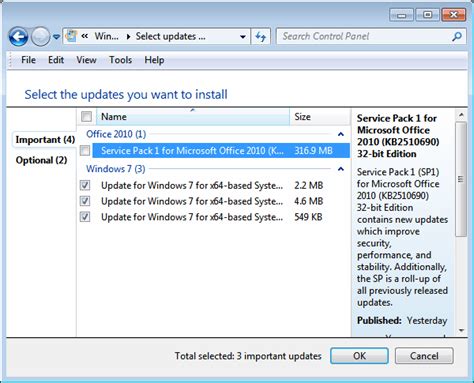Select the Service Pack 1 for Office row
Viewport: 474px width, 383px height.
[221, 151]
